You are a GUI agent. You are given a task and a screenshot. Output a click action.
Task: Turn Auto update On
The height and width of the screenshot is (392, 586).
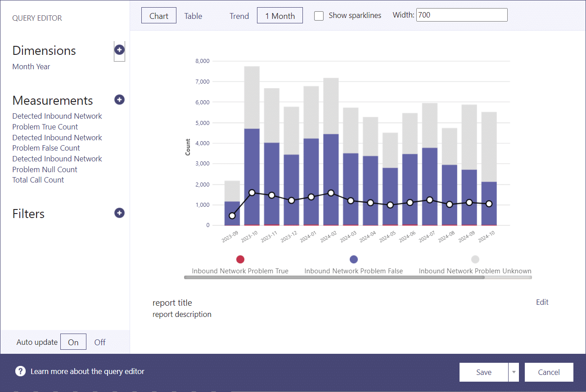[73, 342]
